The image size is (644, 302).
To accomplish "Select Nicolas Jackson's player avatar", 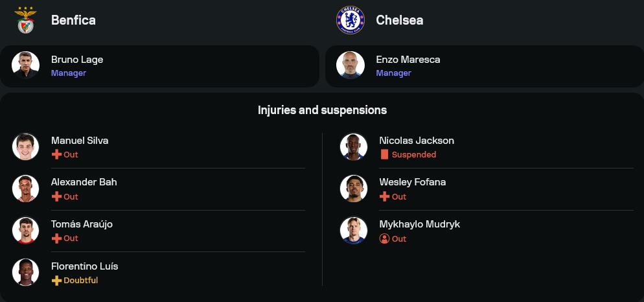I will 354,147.
